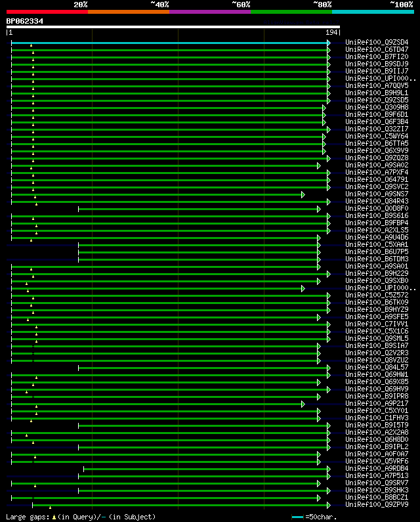The height and width of the screenshot is (522, 420).
Task: Select the UniRef100_B8BCZ1 entry
Action: click(377, 498)
